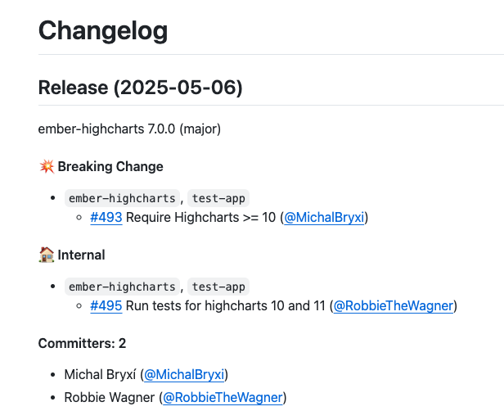Screen dimensions: 504x420
Task: Visit @MichalBryxi profile in Breaking Change entry
Action: point(324,218)
